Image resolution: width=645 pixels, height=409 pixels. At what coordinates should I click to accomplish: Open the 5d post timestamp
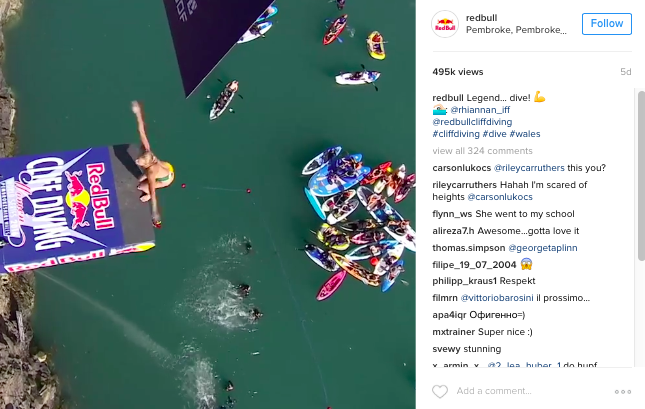(626, 72)
